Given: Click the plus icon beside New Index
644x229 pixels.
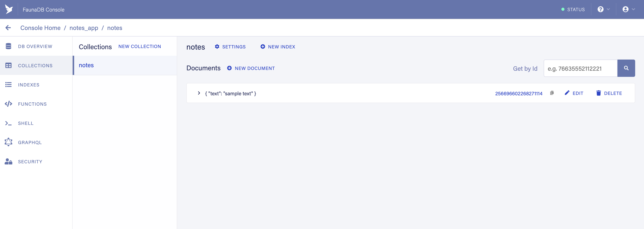Looking at the screenshot, I should tap(263, 47).
